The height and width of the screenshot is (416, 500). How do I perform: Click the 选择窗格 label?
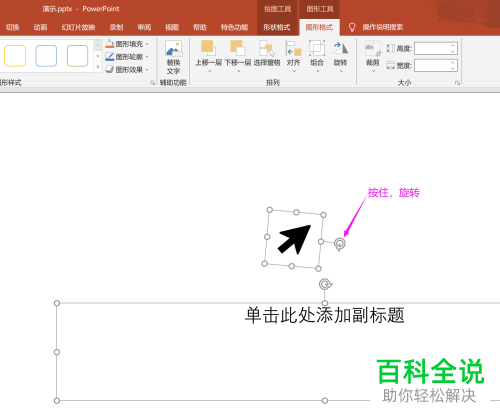267,63
